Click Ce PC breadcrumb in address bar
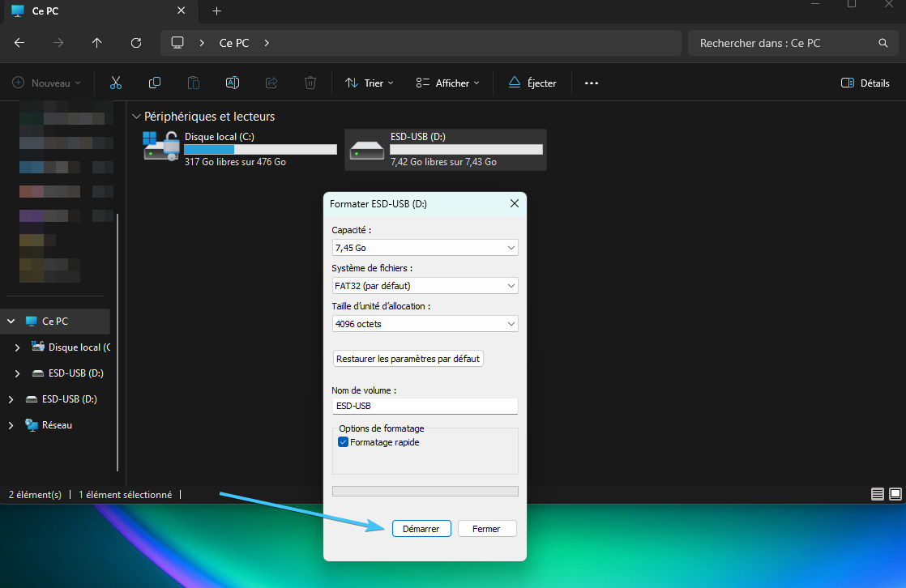The height and width of the screenshot is (588, 906). tap(234, 43)
